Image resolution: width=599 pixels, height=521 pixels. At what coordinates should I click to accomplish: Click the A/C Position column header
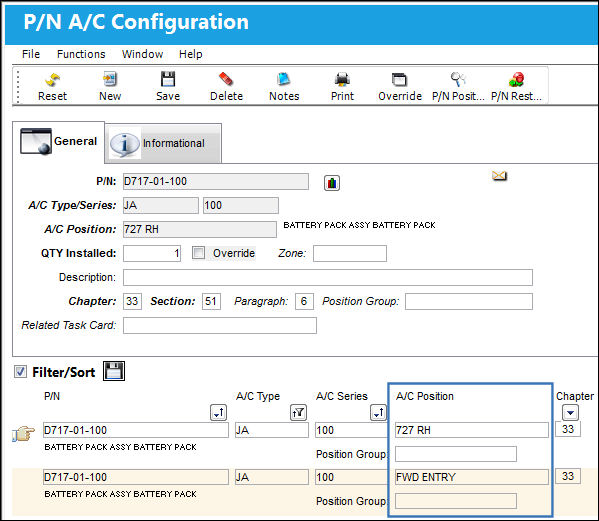coord(424,396)
